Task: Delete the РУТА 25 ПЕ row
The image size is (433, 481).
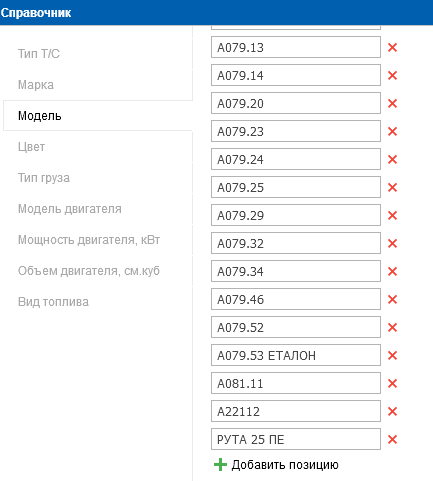Action: point(392,439)
